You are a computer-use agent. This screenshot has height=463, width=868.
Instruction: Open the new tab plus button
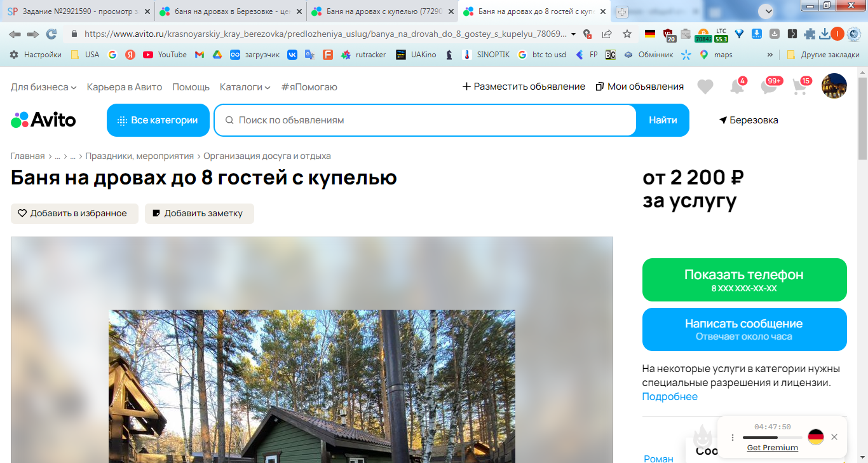pyautogui.click(x=622, y=11)
